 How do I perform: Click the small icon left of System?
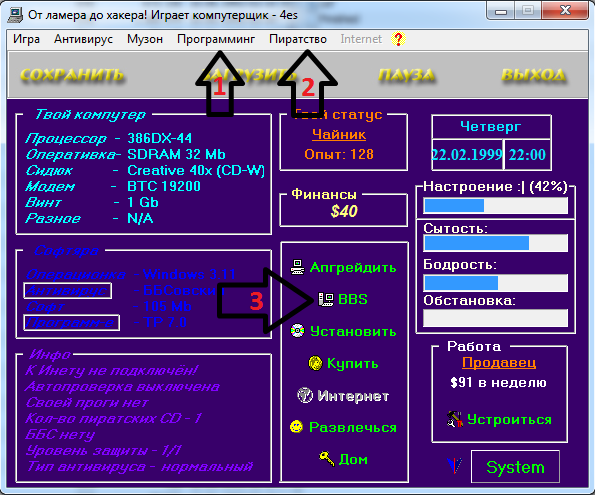454,465
